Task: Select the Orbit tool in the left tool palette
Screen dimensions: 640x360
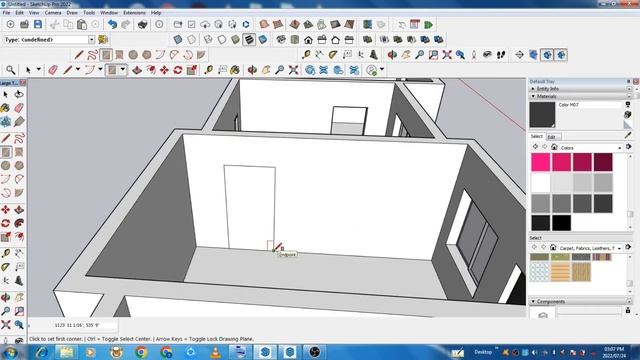Action: pyautogui.click(x=6, y=298)
